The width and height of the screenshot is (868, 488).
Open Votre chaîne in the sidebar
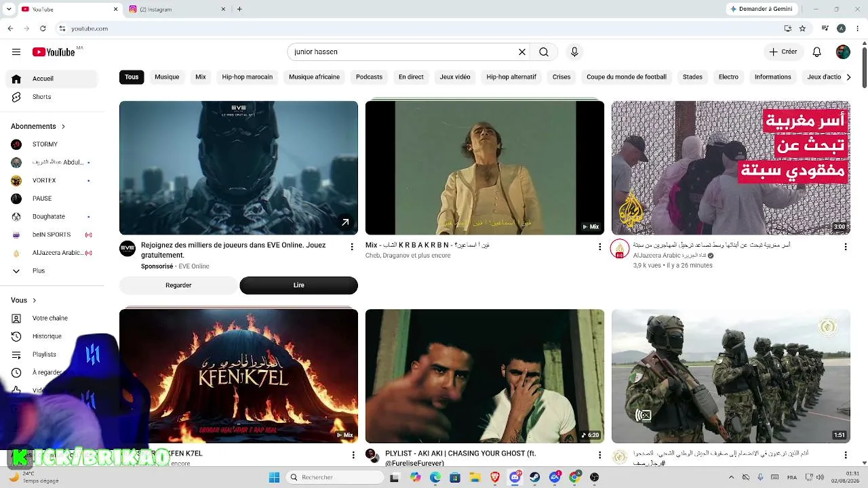[52, 319]
